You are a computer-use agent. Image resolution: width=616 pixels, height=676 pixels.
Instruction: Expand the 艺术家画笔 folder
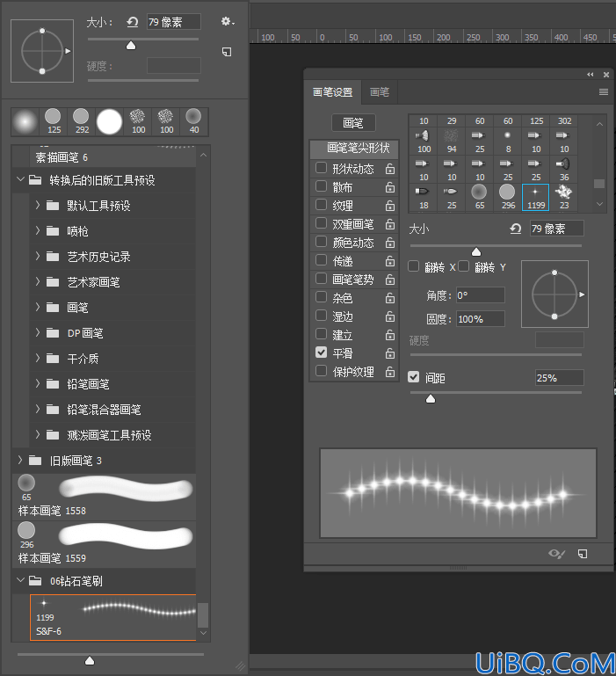pyautogui.click(x=38, y=281)
